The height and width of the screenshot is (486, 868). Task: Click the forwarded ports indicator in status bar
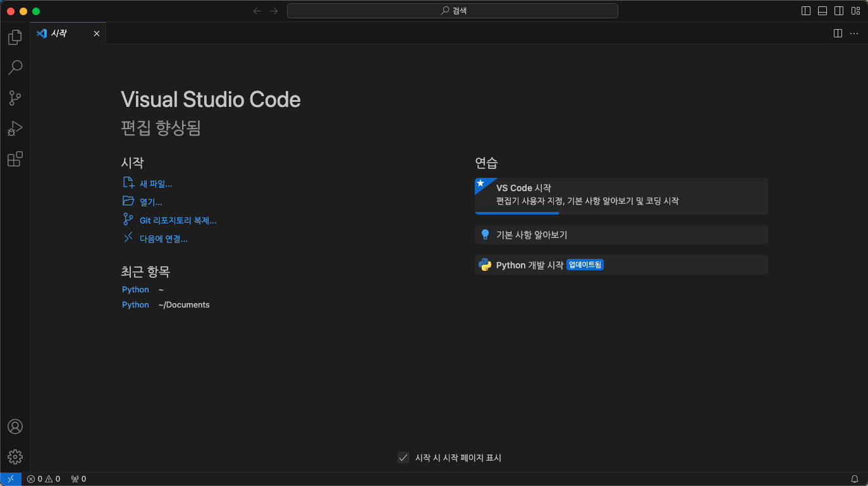78,479
